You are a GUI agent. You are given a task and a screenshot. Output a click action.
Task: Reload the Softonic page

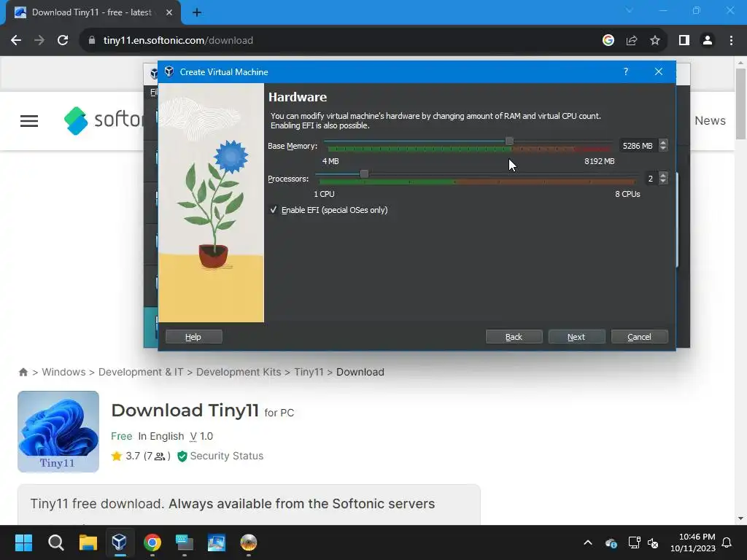tap(63, 41)
